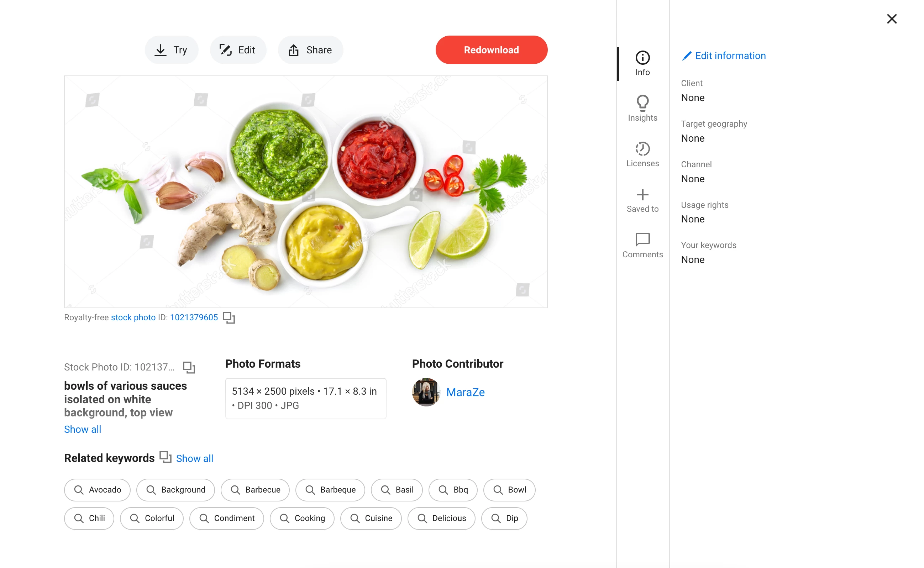Click the Try download button
924x568 pixels.
(x=172, y=50)
